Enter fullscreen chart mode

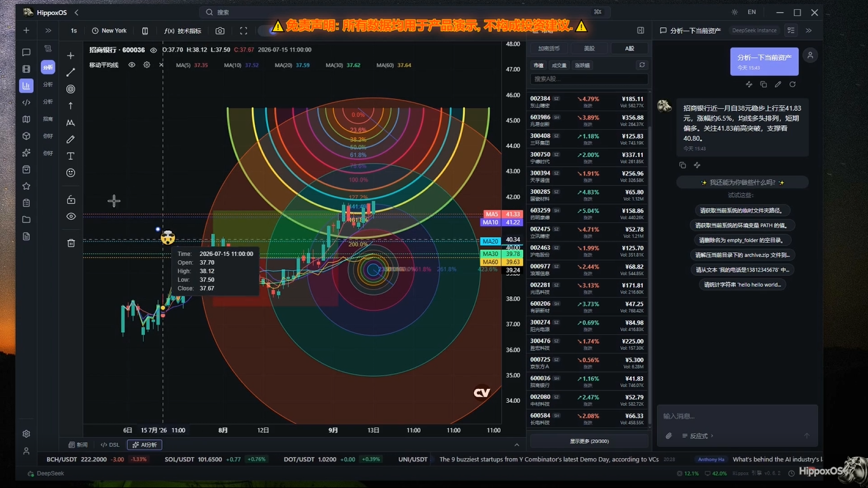(x=243, y=30)
